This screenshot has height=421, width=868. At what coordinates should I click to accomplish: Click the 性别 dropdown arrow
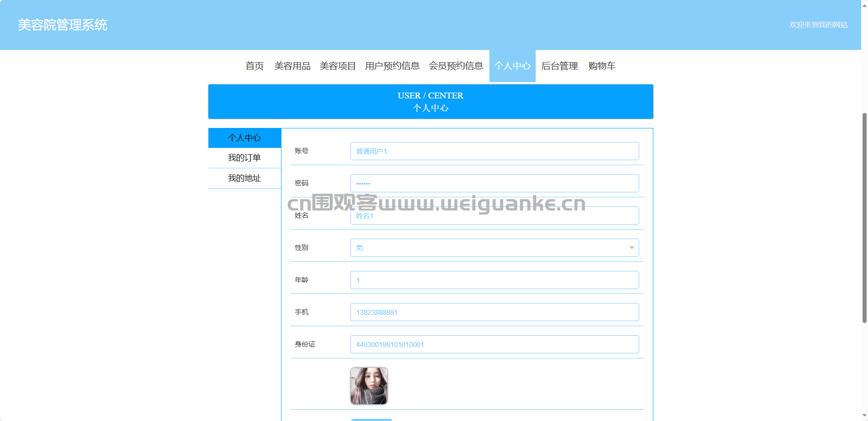click(631, 248)
